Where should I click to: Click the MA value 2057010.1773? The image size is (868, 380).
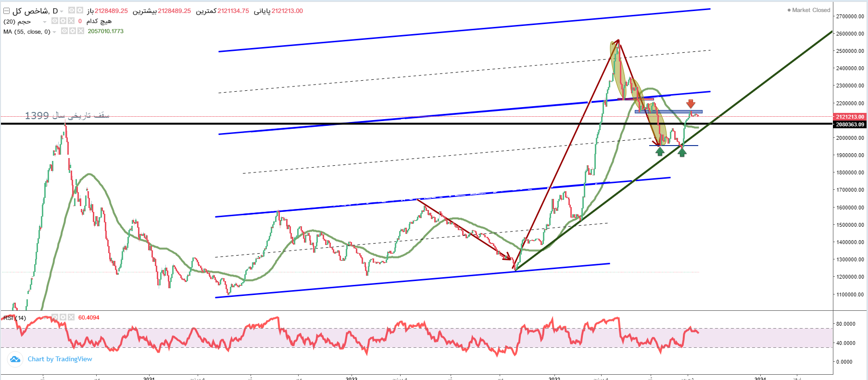(x=106, y=31)
